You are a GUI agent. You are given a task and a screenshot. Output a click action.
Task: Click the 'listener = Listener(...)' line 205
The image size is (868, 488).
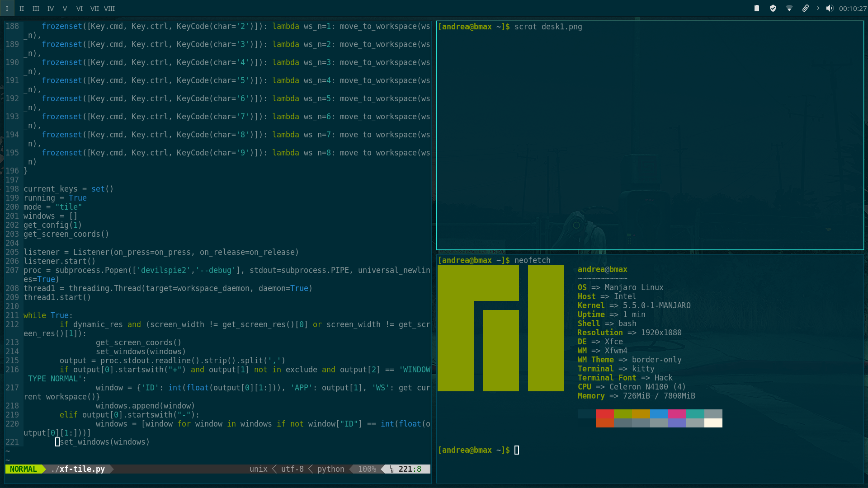tap(161, 252)
